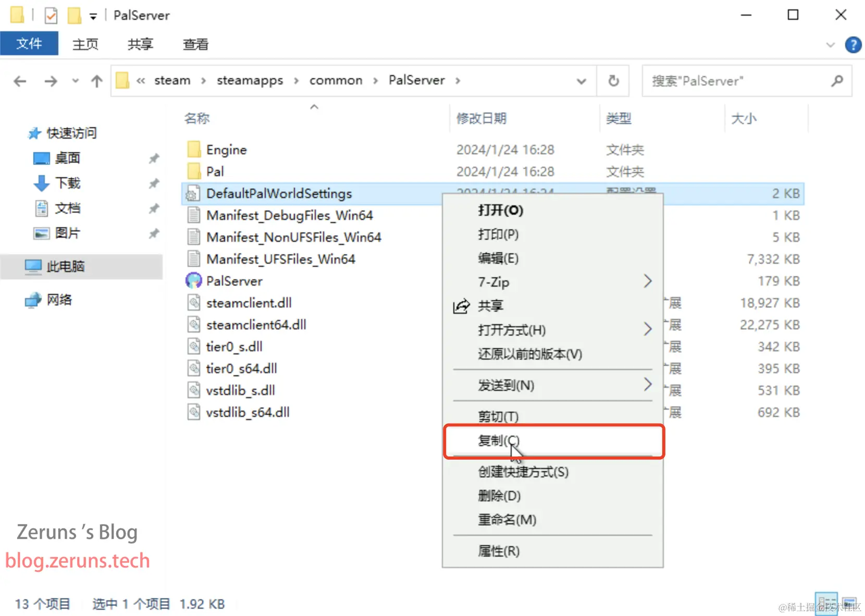Select the Manifest_UFSFiles_Win64 file
Image resolution: width=865 pixels, height=616 pixels.
tap(280, 259)
